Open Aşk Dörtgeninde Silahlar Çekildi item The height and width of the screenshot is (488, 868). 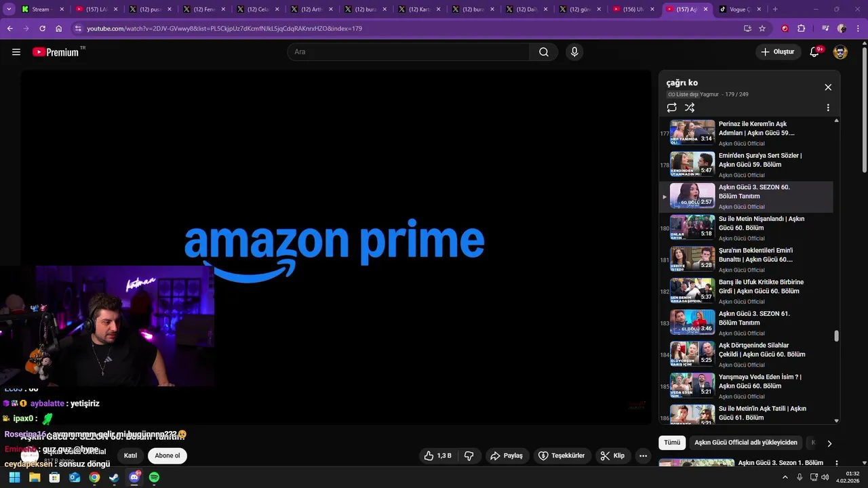click(x=746, y=354)
